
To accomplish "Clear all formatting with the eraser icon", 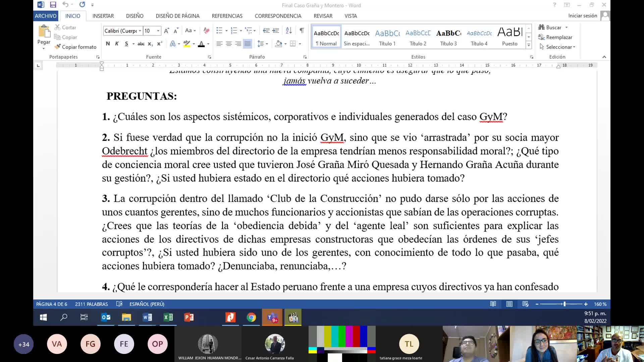I will tap(206, 31).
